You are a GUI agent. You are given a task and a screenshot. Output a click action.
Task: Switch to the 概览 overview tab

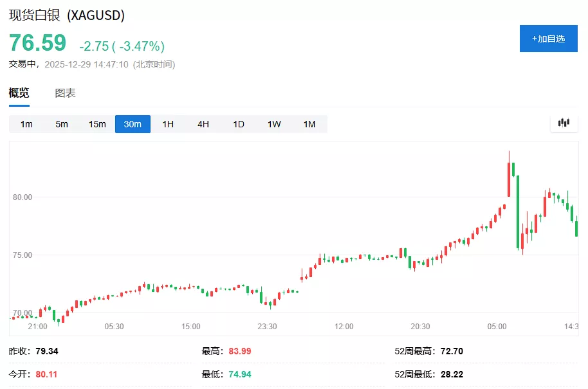pos(19,93)
